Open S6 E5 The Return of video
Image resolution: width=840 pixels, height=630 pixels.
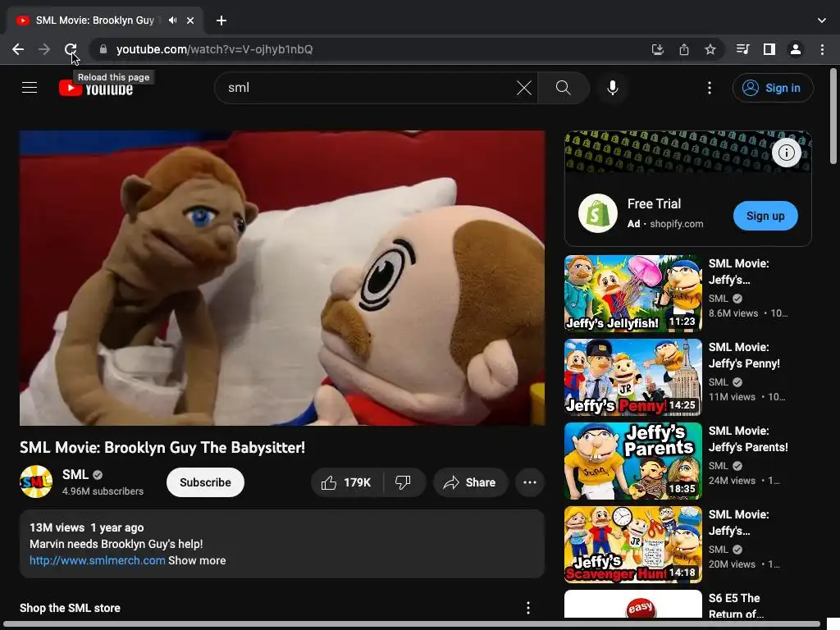pyautogui.click(x=737, y=606)
